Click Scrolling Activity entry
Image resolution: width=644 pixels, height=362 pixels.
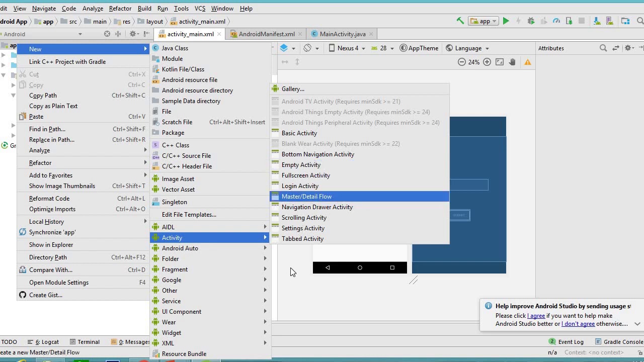click(x=360, y=218)
